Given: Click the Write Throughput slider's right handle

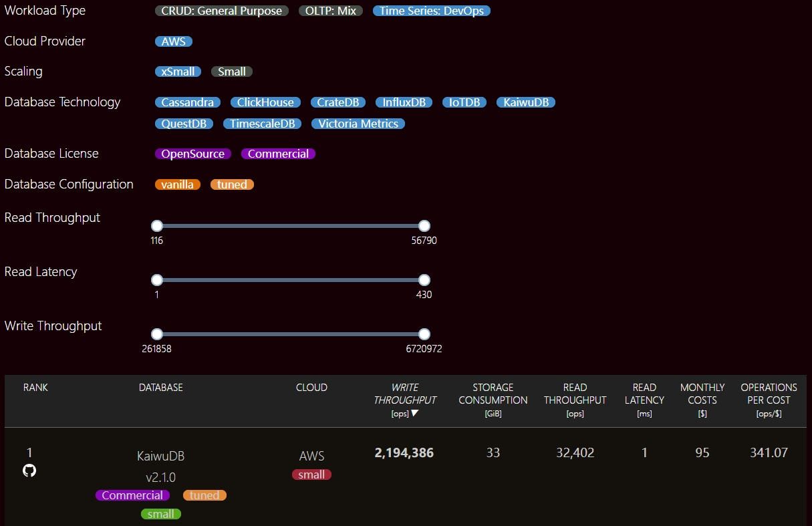Looking at the screenshot, I should 424,334.
